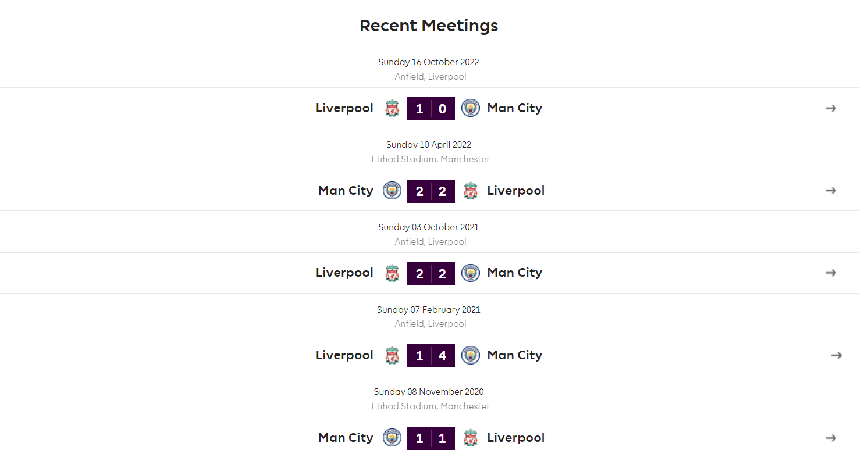Image resolution: width=868 pixels, height=468 pixels.
Task: Click the 1-4 score box
Action: (x=431, y=356)
